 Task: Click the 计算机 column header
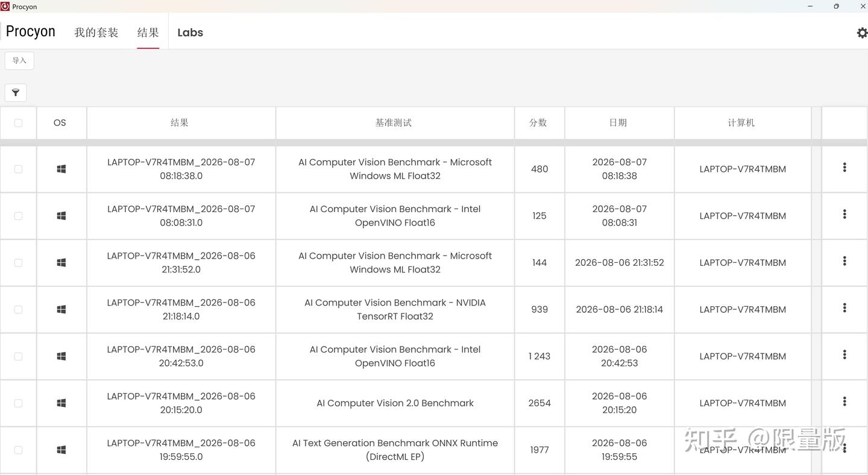click(x=741, y=123)
